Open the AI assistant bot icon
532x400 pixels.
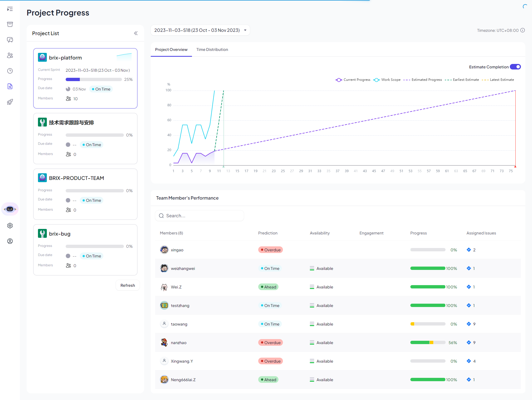pos(10,209)
